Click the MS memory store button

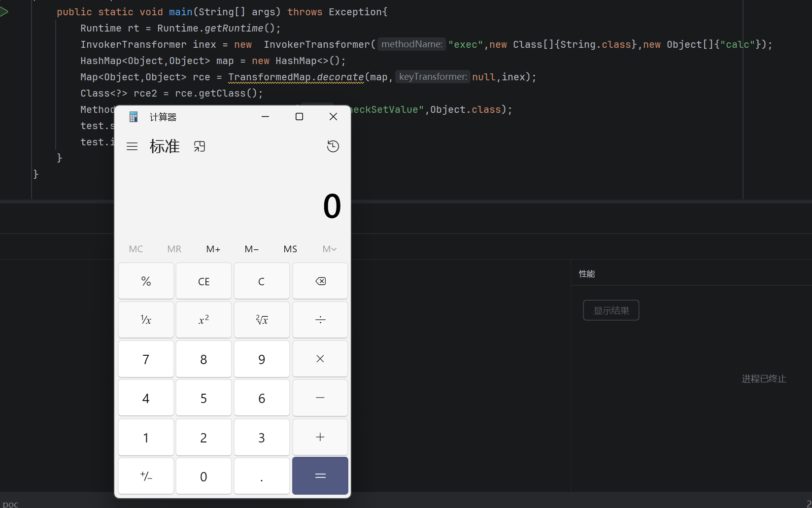pyautogui.click(x=290, y=249)
